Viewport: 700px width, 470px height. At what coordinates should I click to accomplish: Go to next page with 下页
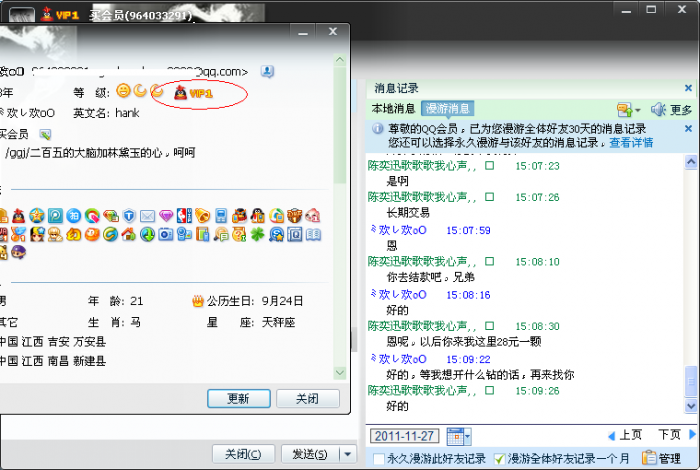click(677, 435)
